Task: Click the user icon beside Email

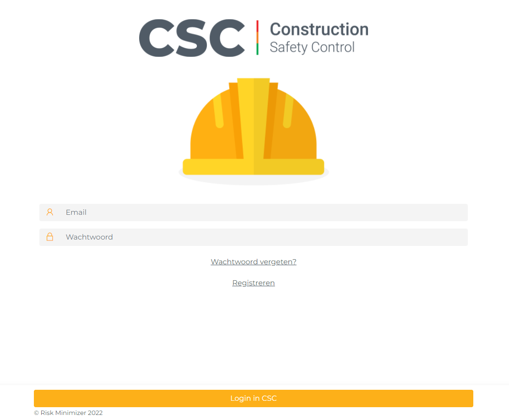Action: pyautogui.click(x=50, y=212)
